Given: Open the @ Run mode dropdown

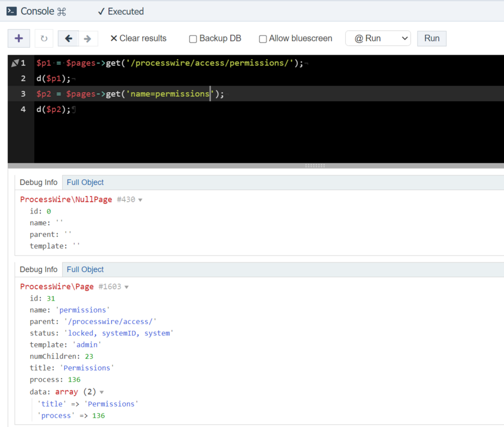Looking at the screenshot, I should point(378,38).
